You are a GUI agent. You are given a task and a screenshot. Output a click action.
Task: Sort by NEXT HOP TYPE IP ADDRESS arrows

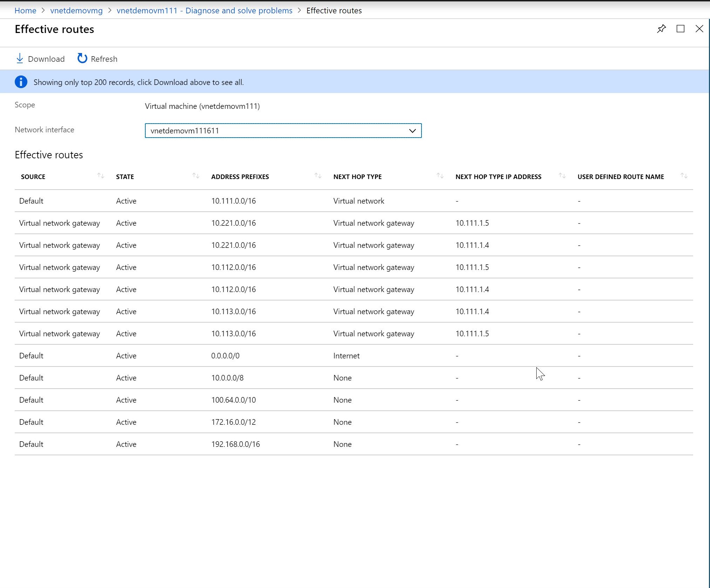click(562, 176)
